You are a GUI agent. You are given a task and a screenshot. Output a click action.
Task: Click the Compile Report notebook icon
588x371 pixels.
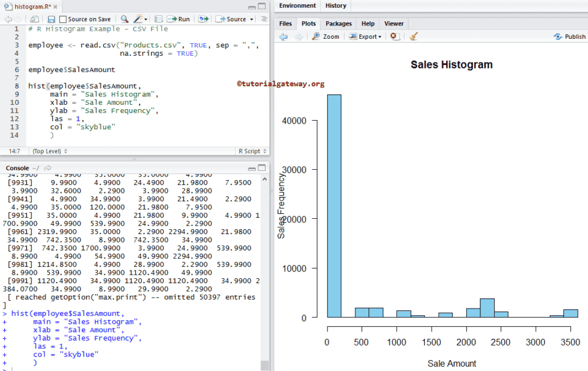158,19
